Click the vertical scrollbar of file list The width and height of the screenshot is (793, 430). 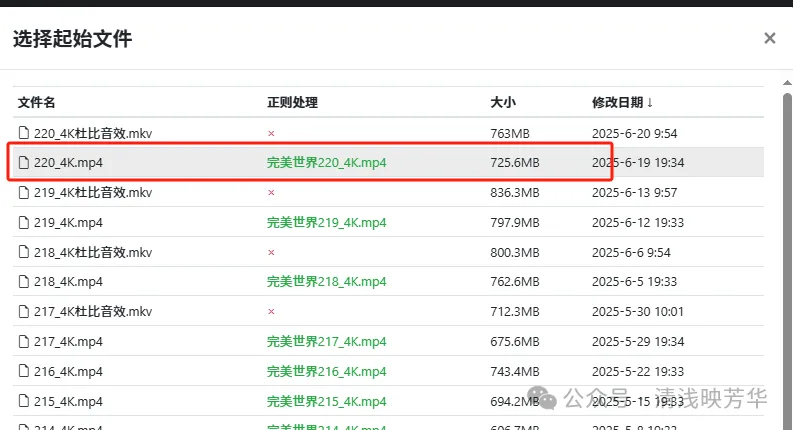click(x=787, y=261)
